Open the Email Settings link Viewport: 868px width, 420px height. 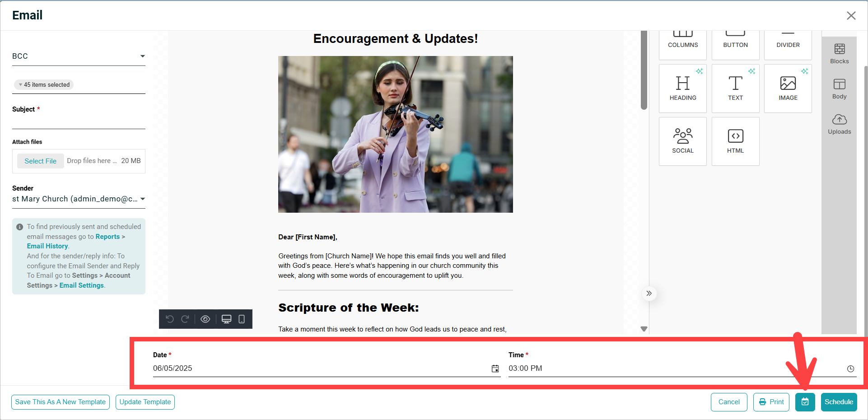click(82, 285)
